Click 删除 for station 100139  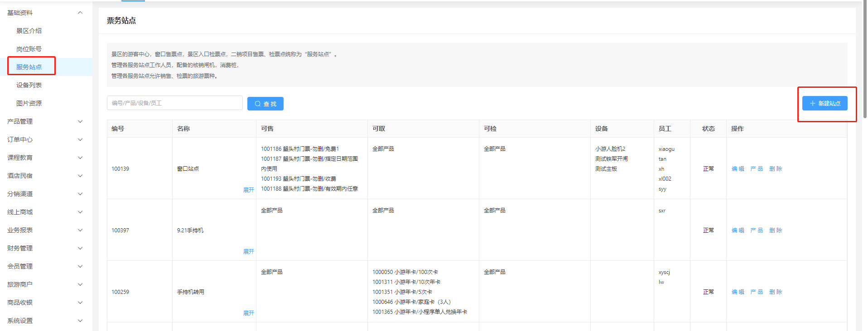click(776, 168)
